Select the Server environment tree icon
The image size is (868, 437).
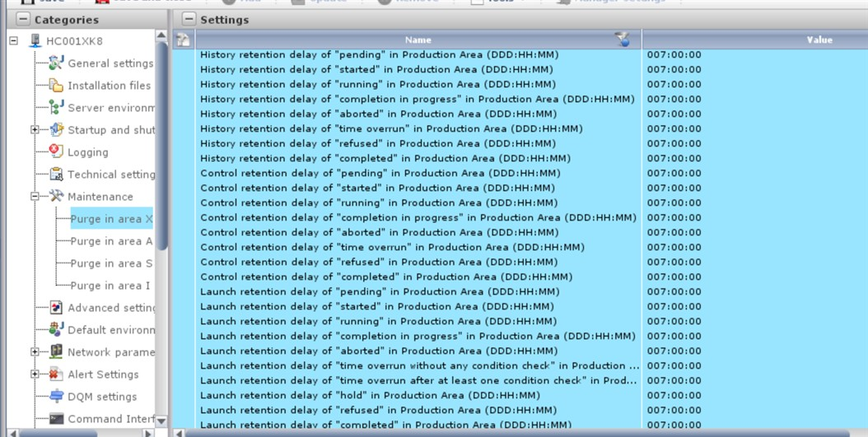(x=56, y=107)
